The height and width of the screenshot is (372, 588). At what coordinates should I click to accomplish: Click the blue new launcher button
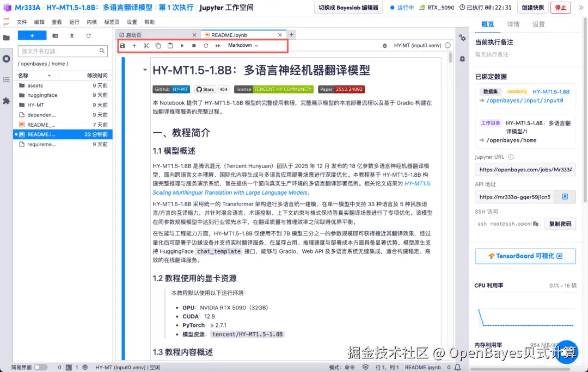[x=32, y=35]
